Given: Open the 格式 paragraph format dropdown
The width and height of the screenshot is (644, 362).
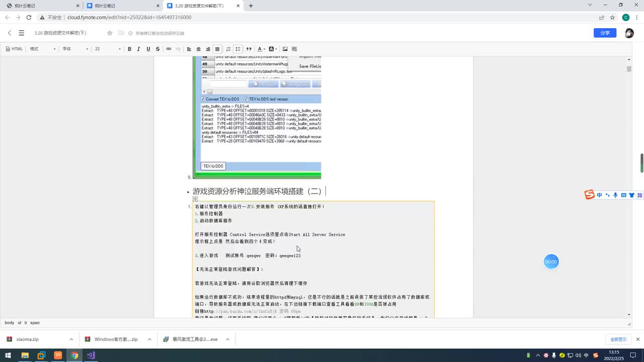Looking at the screenshot, I should [x=43, y=49].
